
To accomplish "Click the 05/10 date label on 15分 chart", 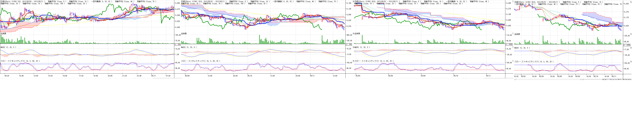I will (x=250, y=76).
